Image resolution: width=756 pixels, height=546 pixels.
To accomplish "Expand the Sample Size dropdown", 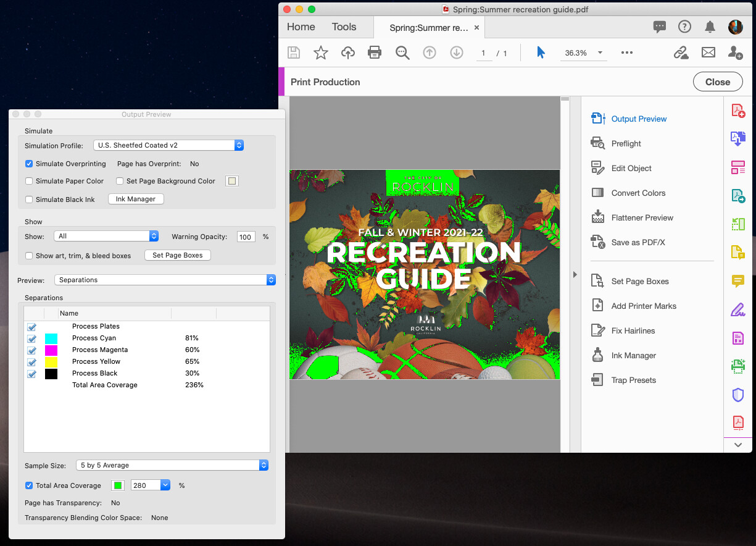I will pyautogui.click(x=172, y=465).
